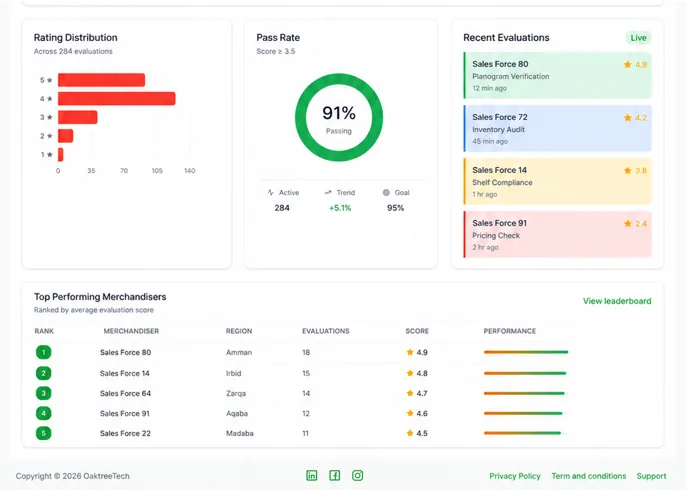Viewport: 686px width, 490px height.
Task: Click the 3-star bar in Rating Distribution
Action: click(x=77, y=117)
